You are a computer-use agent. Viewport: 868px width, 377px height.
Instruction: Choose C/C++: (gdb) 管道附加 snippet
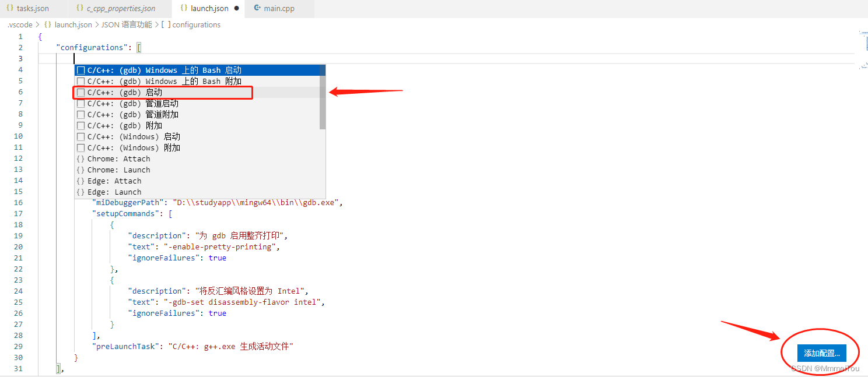197,114
